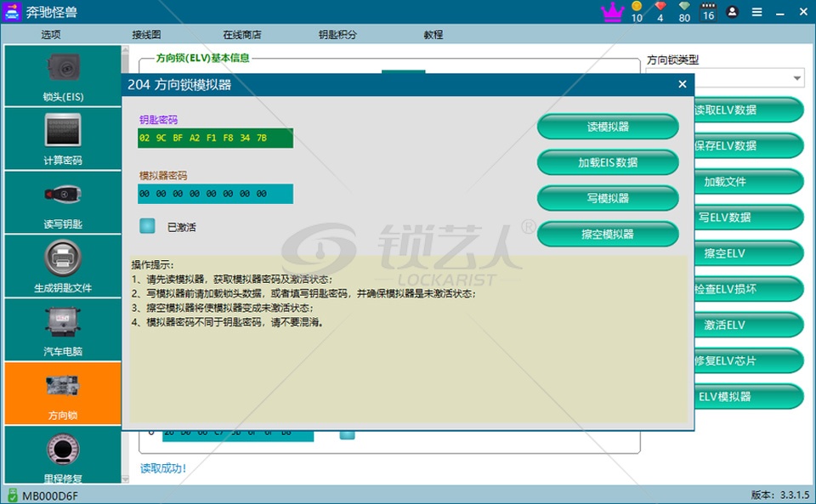The height and width of the screenshot is (504, 816).
Task: Select the 方向锁 steering lock module
Action: tap(63, 394)
